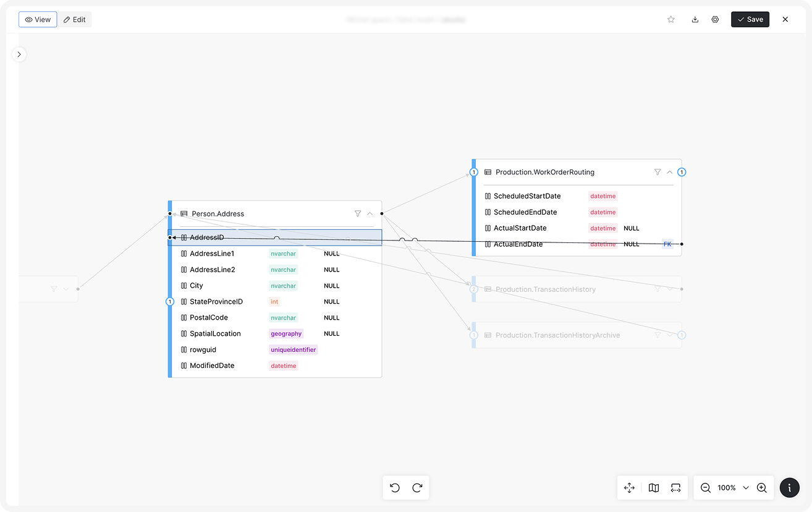Select the pan/move canvas tool

click(629, 488)
